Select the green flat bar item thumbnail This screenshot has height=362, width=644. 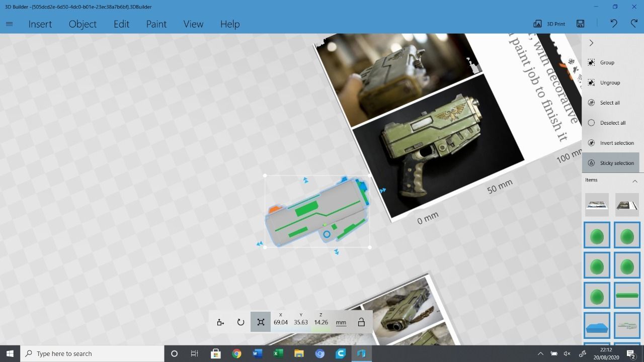(x=627, y=295)
